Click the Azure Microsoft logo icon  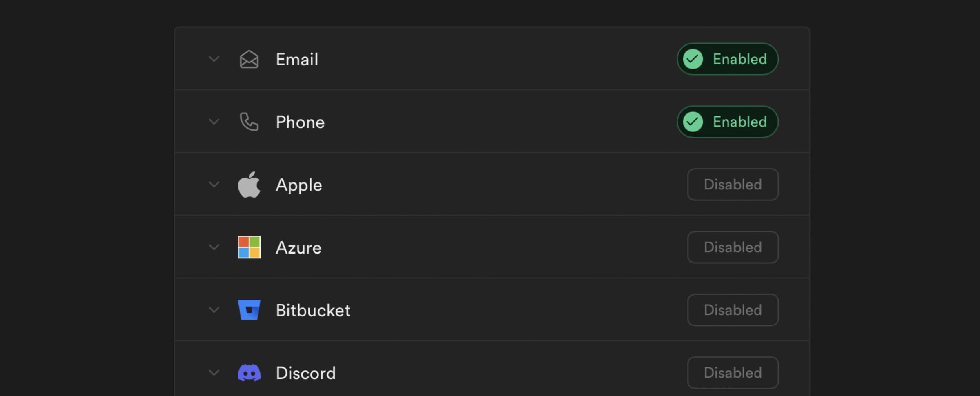249,247
